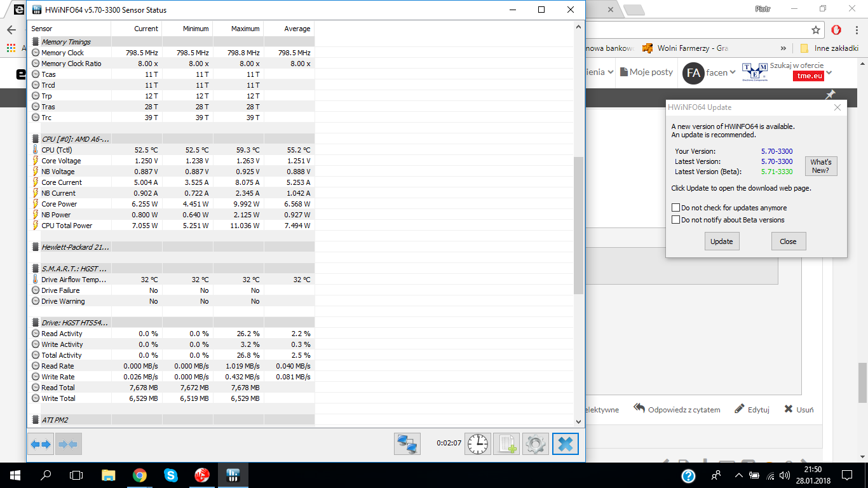This screenshot has width=868, height=488.
Task: Click the Memory Clock sensor icon
Action: (x=36, y=53)
